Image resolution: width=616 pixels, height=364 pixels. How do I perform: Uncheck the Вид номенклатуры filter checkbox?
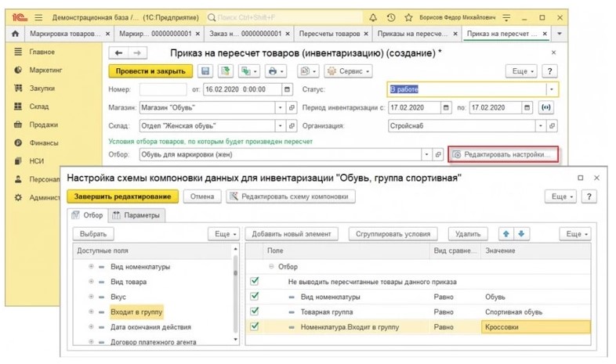253,297
